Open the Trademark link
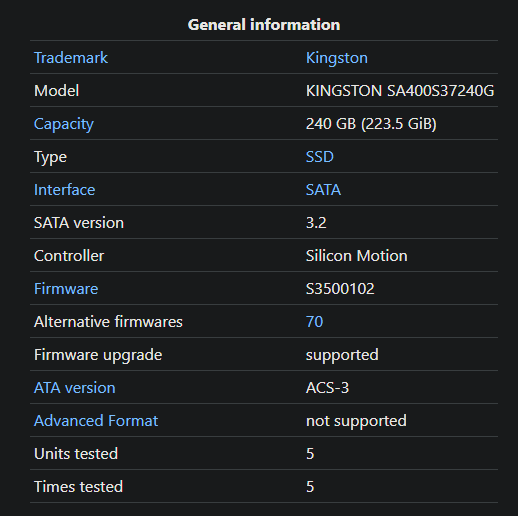The height and width of the screenshot is (516, 518). click(x=71, y=58)
